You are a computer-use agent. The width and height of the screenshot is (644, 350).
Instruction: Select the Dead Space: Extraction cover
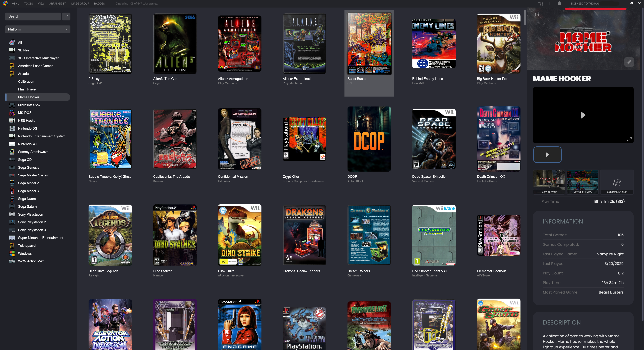pyautogui.click(x=434, y=139)
